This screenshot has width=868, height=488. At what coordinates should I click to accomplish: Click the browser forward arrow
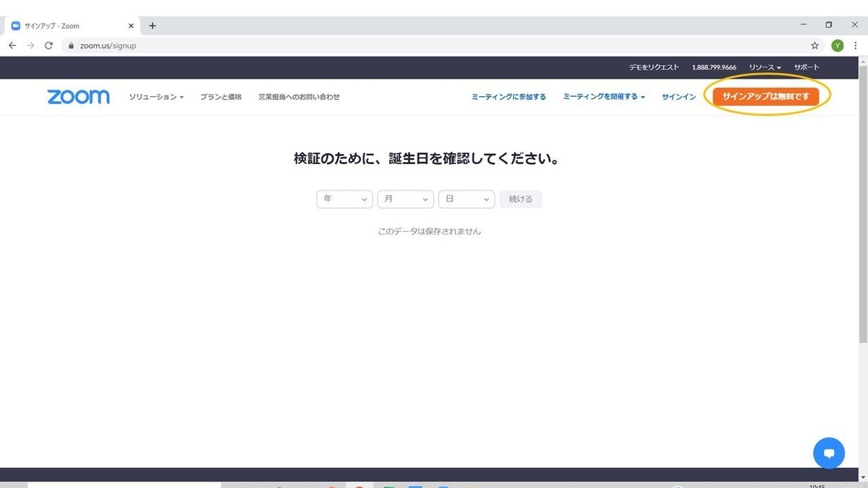pyautogui.click(x=30, y=45)
